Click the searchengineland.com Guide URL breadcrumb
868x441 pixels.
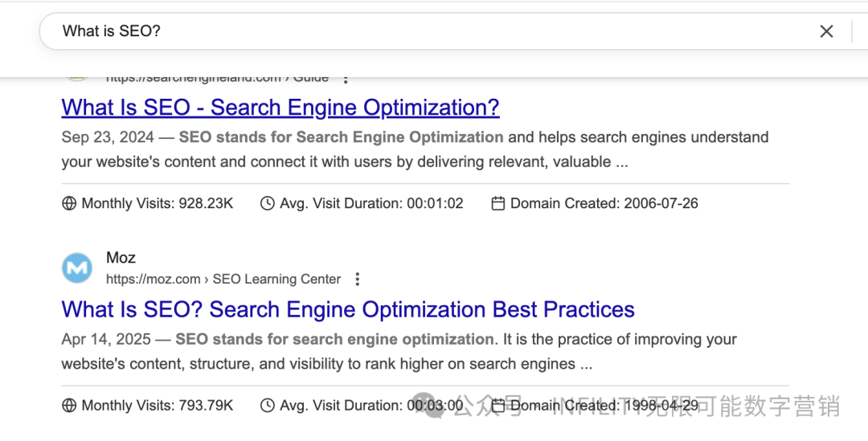click(x=218, y=80)
